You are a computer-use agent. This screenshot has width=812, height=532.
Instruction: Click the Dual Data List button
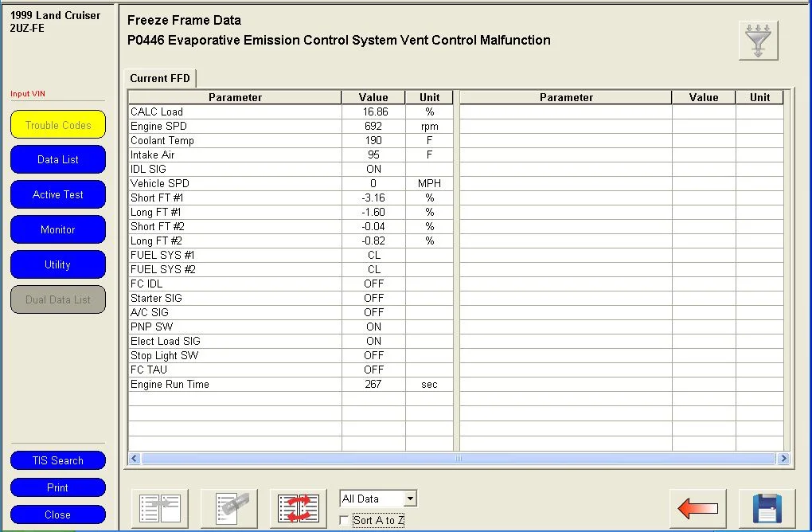(x=58, y=299)
